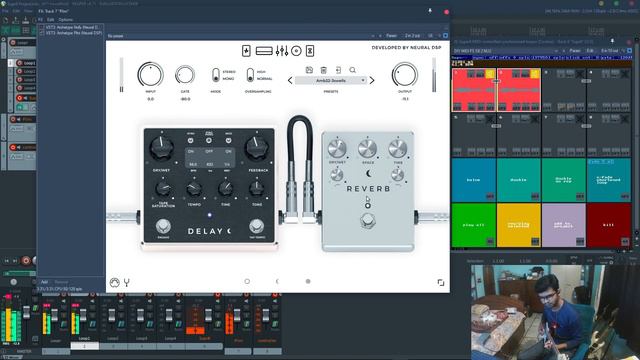
Task: Toggle Archetype Plini FX enable checkbox
Action: (x=42, y=33)
